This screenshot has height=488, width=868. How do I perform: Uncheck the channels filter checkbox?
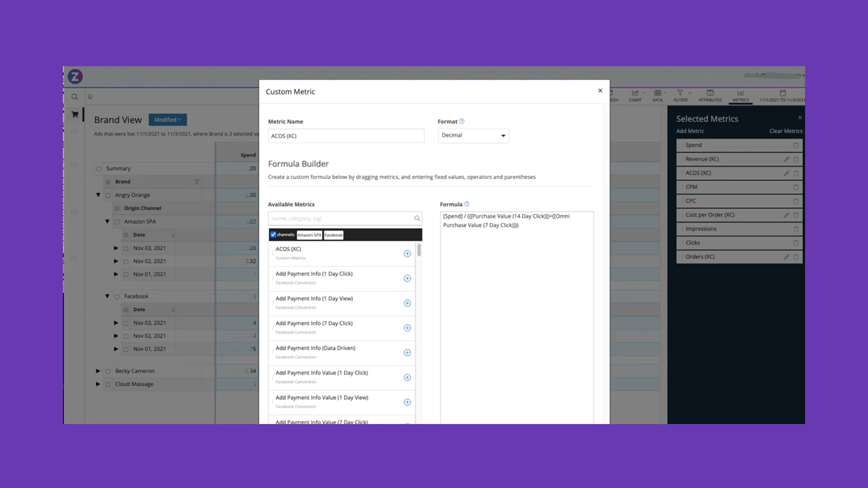[273, 235]
